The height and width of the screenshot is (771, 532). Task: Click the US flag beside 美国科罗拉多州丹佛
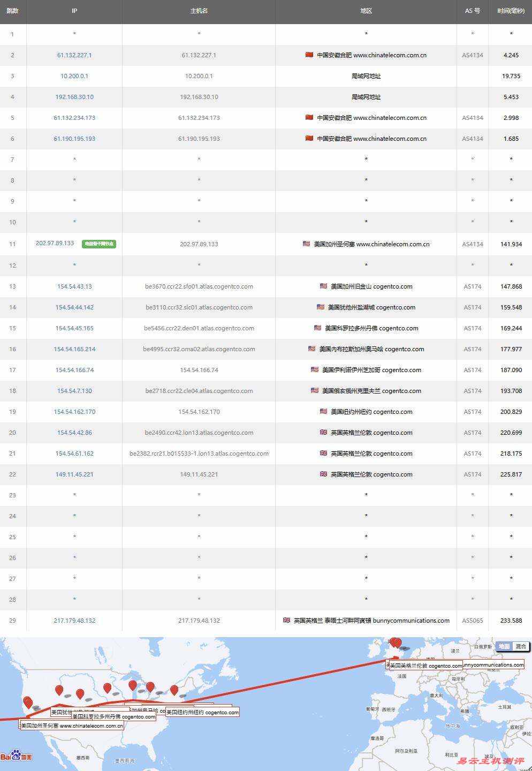[317, 328]
